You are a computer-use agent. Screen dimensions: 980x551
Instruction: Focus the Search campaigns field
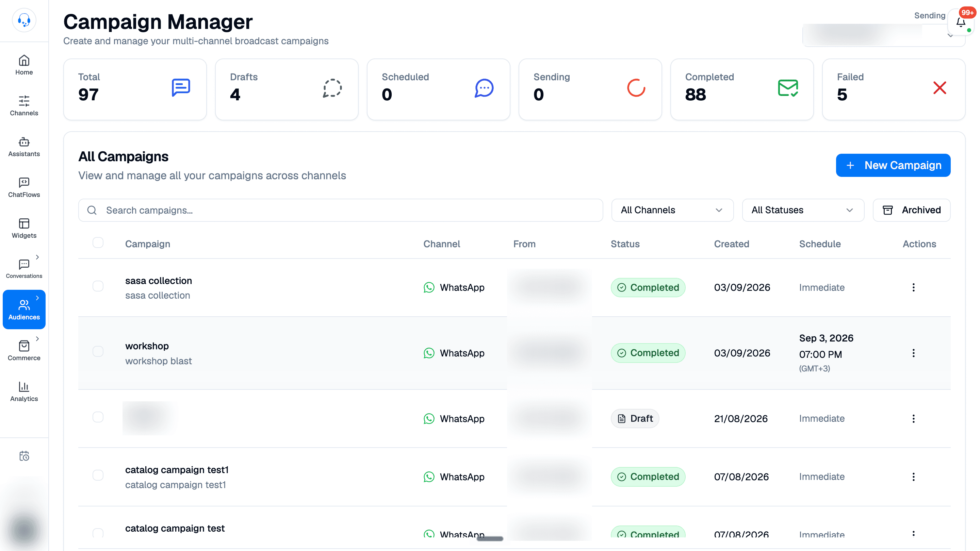(341, 210)
